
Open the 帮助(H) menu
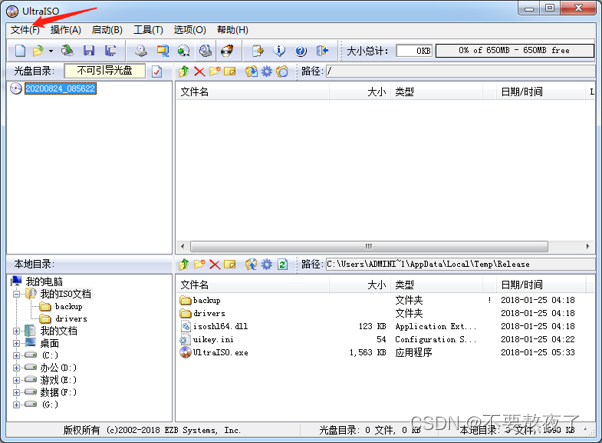point(232,30)
